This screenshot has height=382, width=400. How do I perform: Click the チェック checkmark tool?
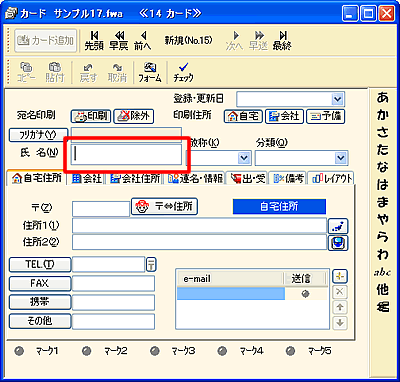(183, 72)
